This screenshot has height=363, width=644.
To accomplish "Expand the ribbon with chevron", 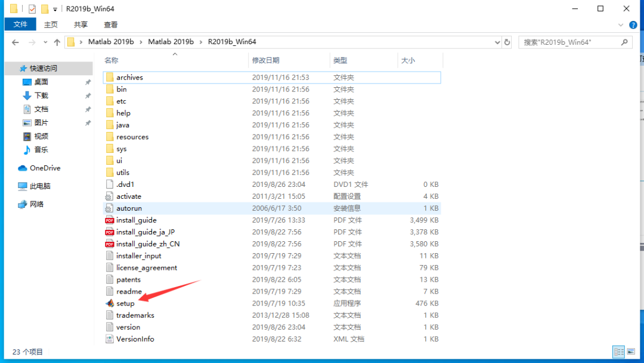I will pos(621,25).
